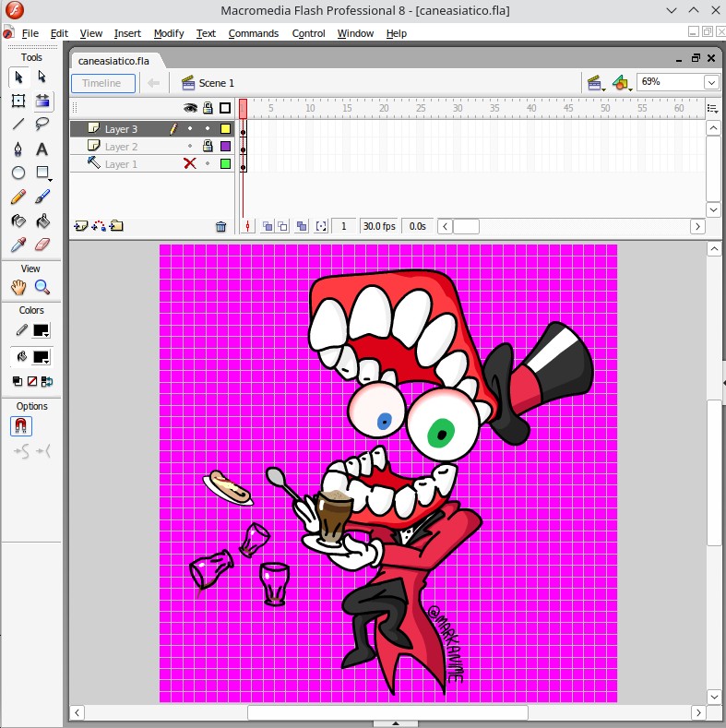Toggle lock all layers padlock icon
This screenshot has width=726, height=728.
pyautogui.click(x=208, y=108)
